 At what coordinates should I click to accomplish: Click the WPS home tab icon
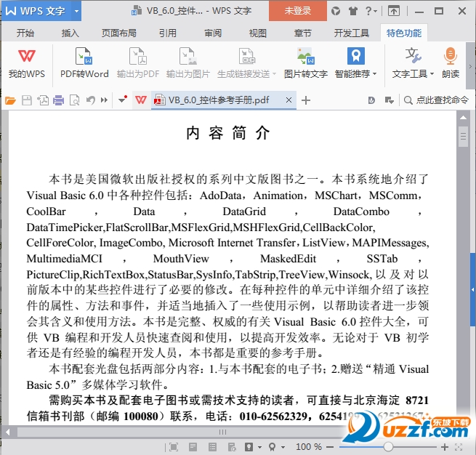click(x=141, y=100)
